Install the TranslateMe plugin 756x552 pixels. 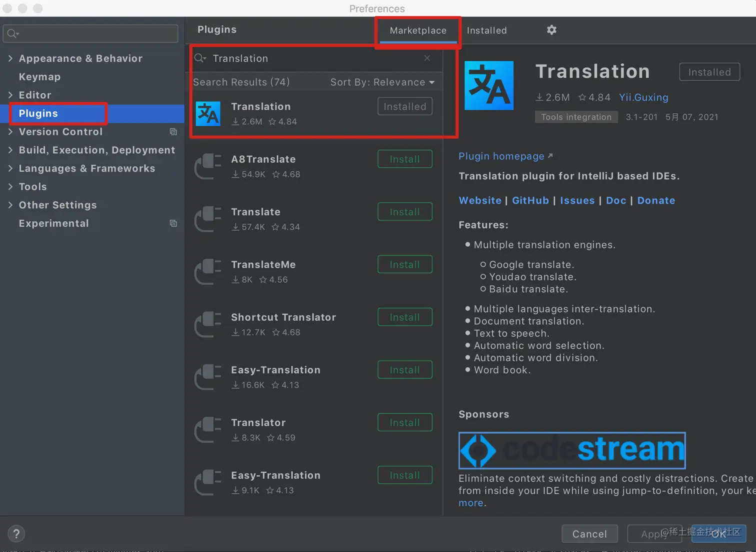404,264
